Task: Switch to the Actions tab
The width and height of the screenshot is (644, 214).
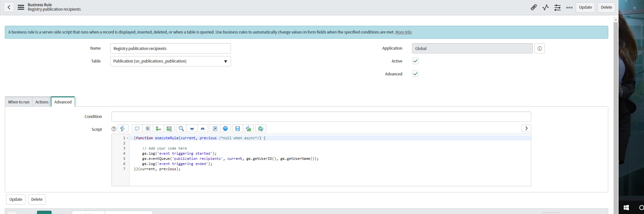Action: (x=42, y=102)
